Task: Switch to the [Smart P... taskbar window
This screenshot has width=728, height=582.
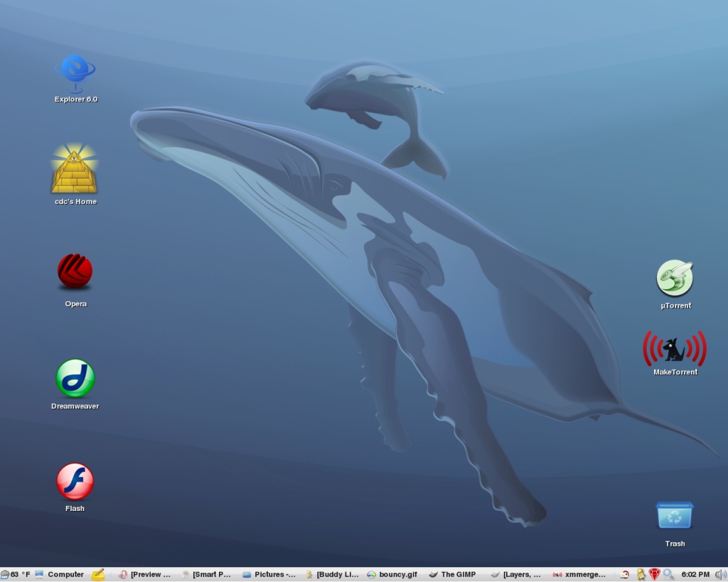Action: point(205,575)
